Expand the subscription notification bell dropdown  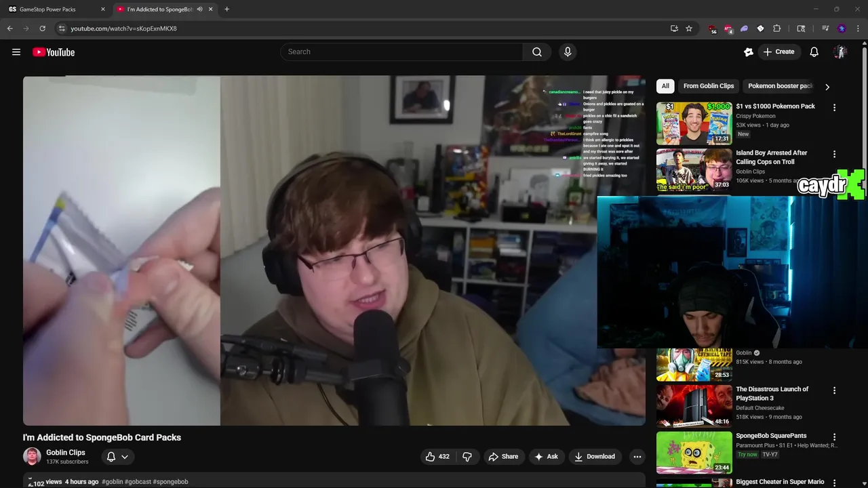point(117,457)
